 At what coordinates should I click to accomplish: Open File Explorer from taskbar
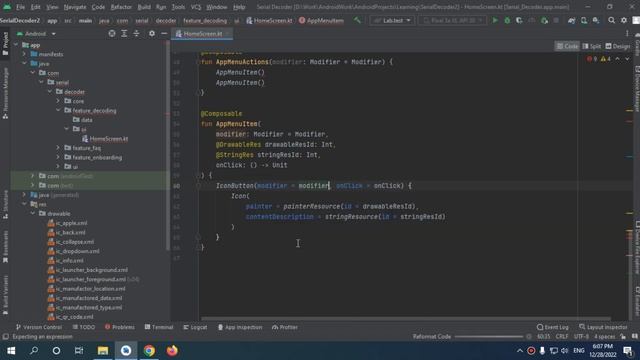tap(102, 351)
